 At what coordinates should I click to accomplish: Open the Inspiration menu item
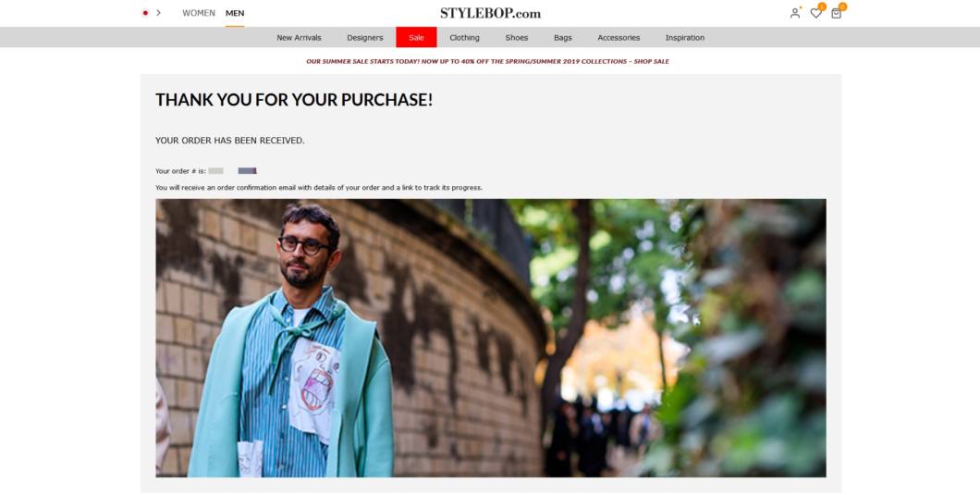[685, 38]
